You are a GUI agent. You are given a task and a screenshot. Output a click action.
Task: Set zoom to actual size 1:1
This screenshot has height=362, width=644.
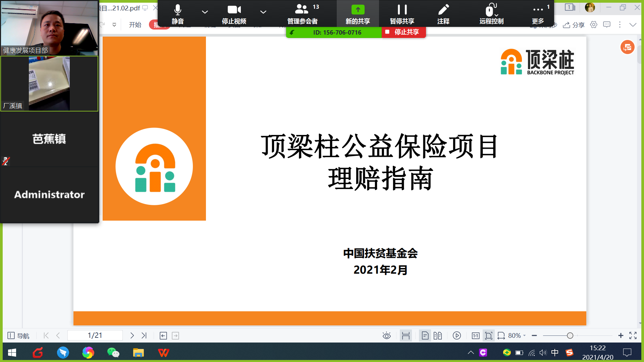click(476, 336)
